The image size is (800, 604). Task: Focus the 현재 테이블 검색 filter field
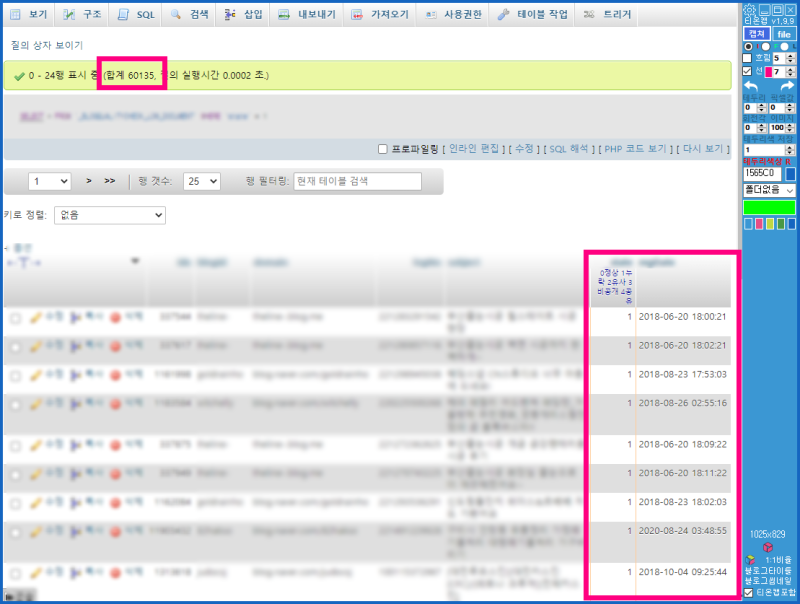[x=358, y=181]
